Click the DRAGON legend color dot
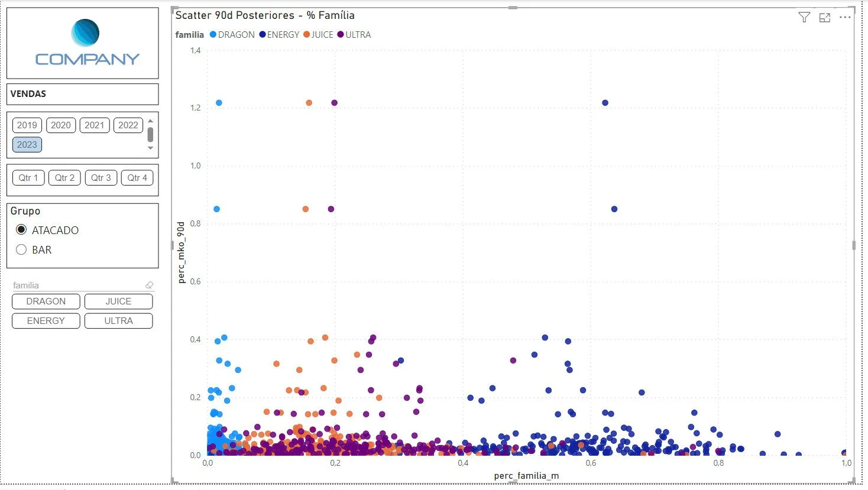 [x=213, y=35]
